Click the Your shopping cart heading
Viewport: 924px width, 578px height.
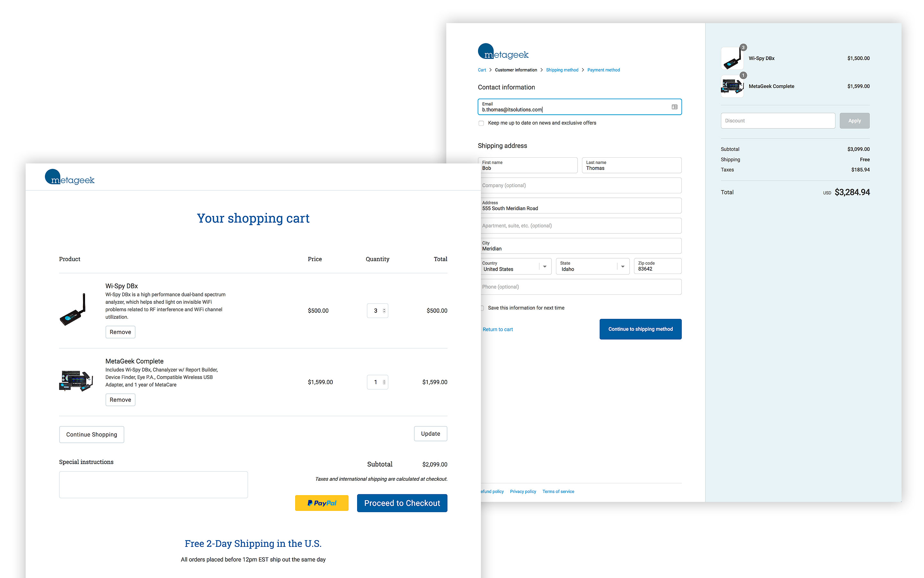(x=253, y=218)
